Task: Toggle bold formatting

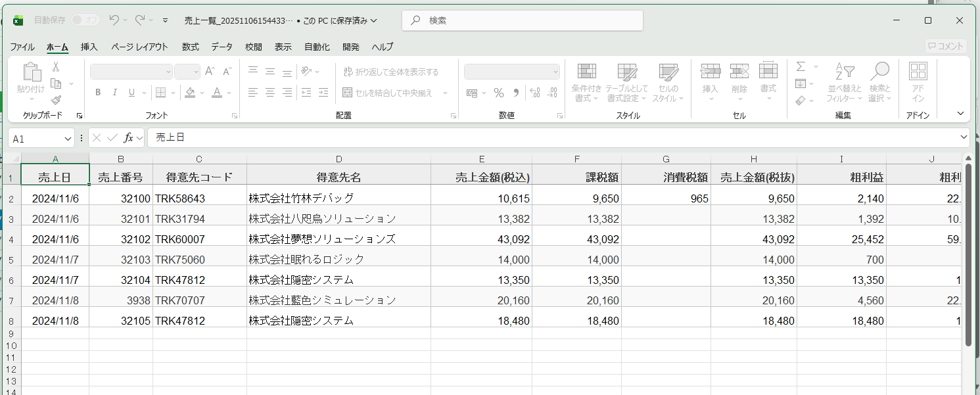Action: tap(98, 93)
